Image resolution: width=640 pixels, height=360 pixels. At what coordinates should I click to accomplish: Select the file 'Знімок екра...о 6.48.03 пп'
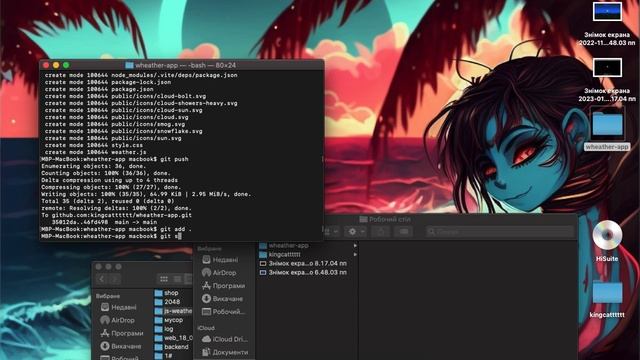pos(308,272)
